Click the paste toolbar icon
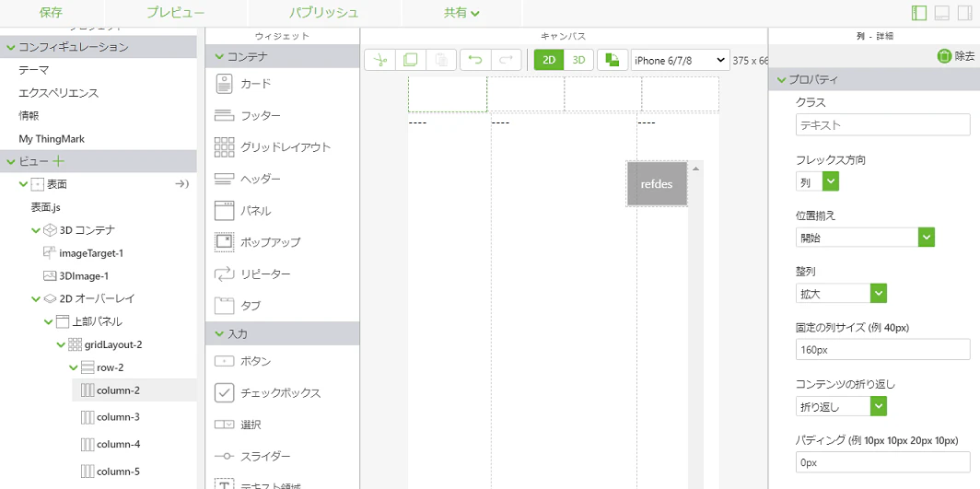This screenshot has width=980, height=489. coord(441,60)
